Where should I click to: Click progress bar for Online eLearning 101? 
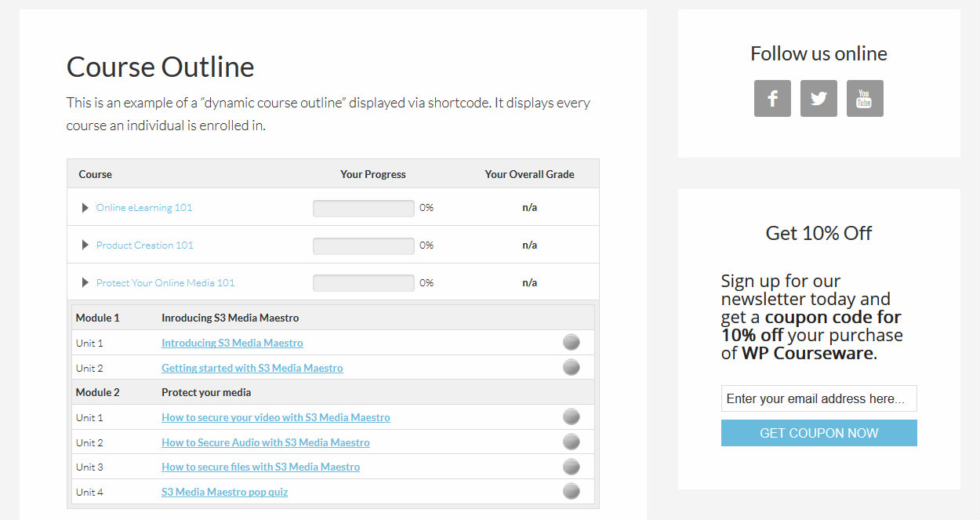pos(364,208)
